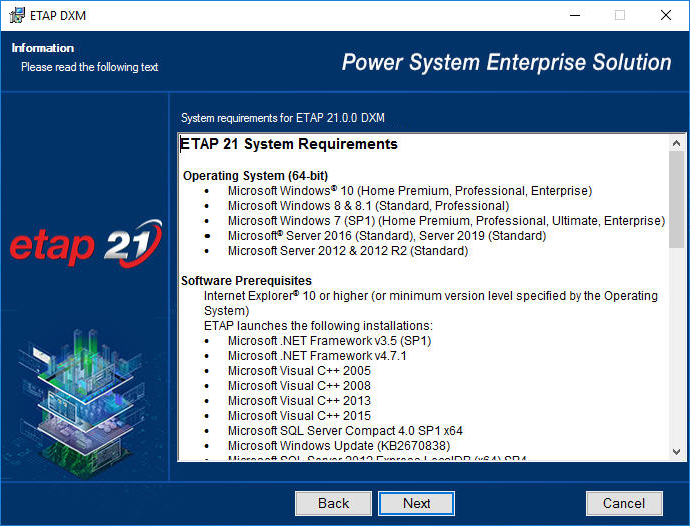The image size is (690, 526).
Task: Select the Microsoft Windows 8 & 8.1 line
Action: [x=368, y=206]
